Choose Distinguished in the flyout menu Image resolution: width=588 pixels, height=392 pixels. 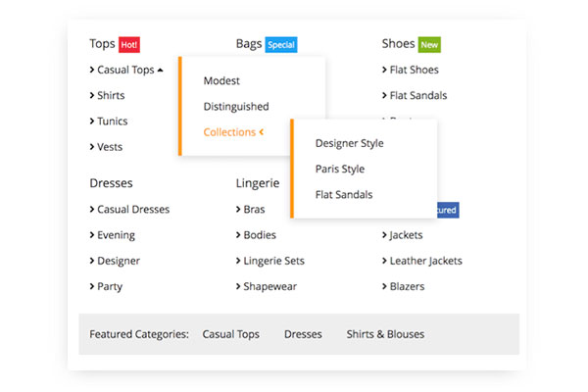pos(236,106)
